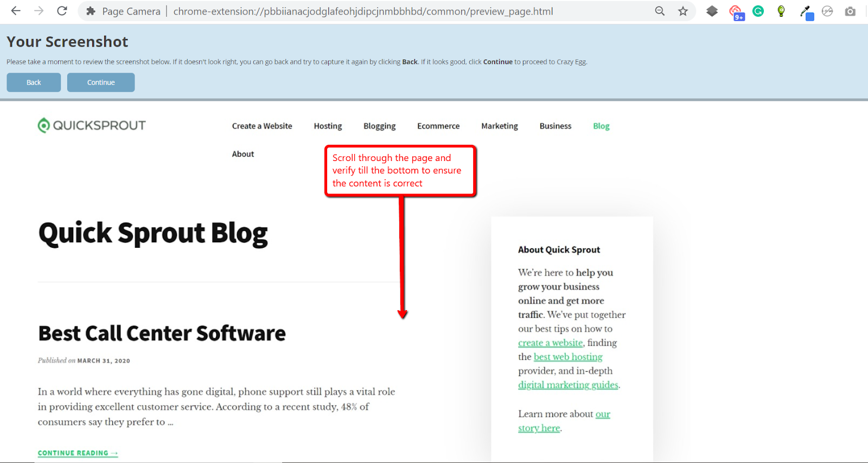Open the color picker pen extension icon
The image size is (868, 463).
pyautogui.click(x=806, y=12)
